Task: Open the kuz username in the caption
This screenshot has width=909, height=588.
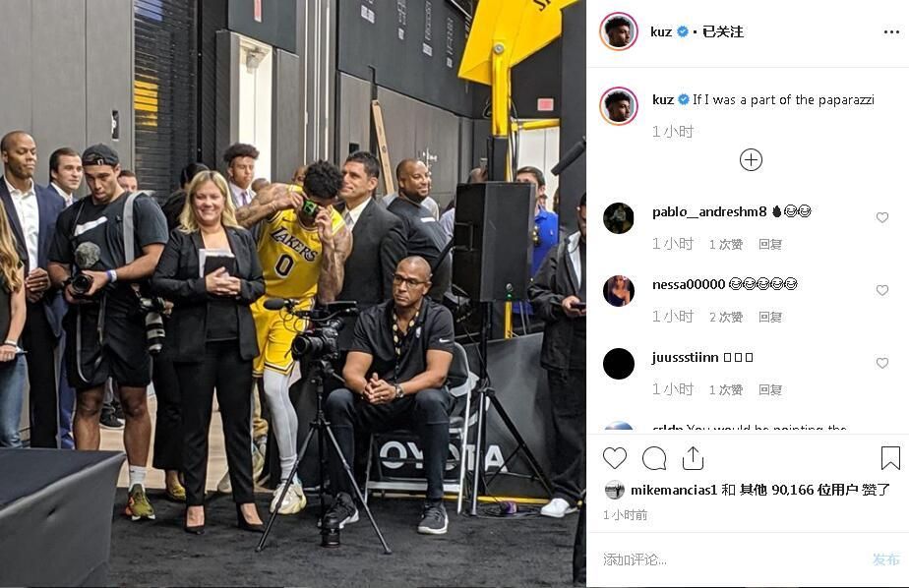Action: [x=662, y=99]
